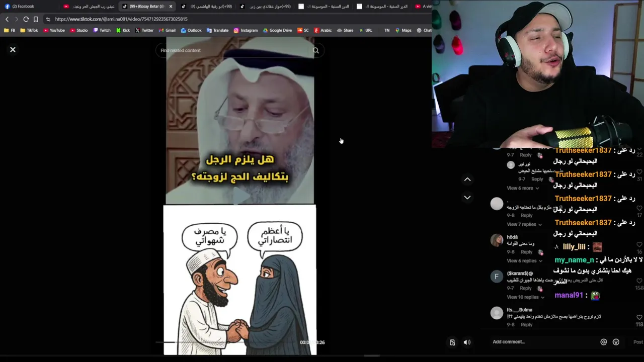The image size is (644, 362).
Task: Go back with the browser back arrow
Action: coord(7,19)
